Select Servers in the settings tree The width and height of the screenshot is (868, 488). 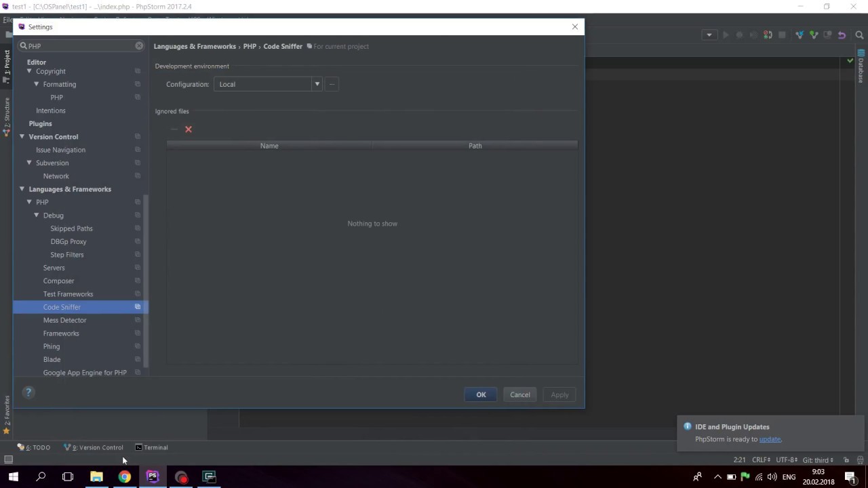coord(54,268)
